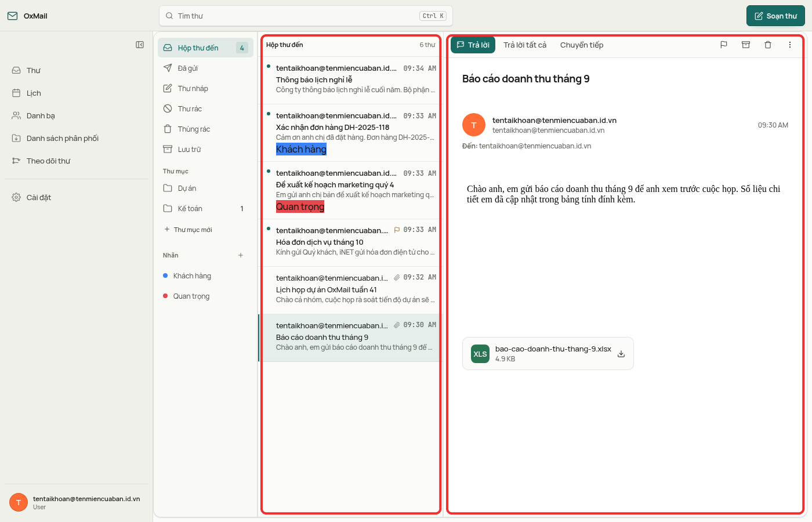Open Thư rác spam folder
The width and height of the screenshot is (812, 522).
coord(205,108)
